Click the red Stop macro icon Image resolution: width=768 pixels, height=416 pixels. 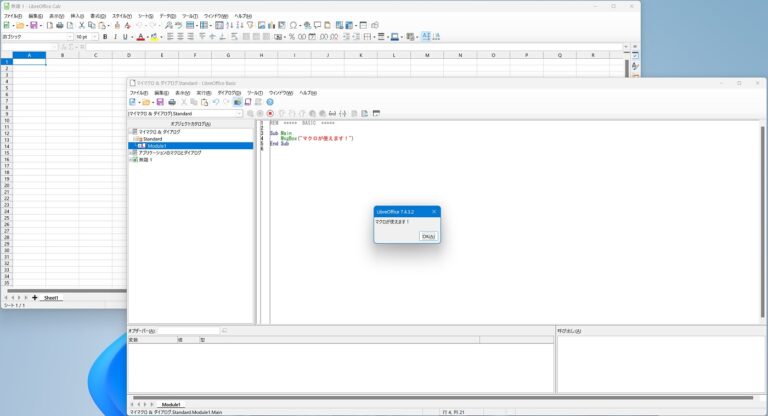click(x=270, y=113)
